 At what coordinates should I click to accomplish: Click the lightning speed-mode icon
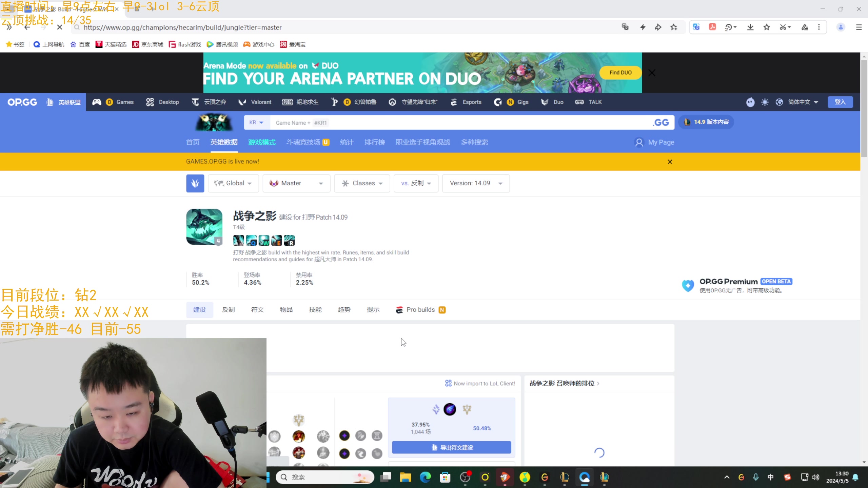[x=643, y=27]
